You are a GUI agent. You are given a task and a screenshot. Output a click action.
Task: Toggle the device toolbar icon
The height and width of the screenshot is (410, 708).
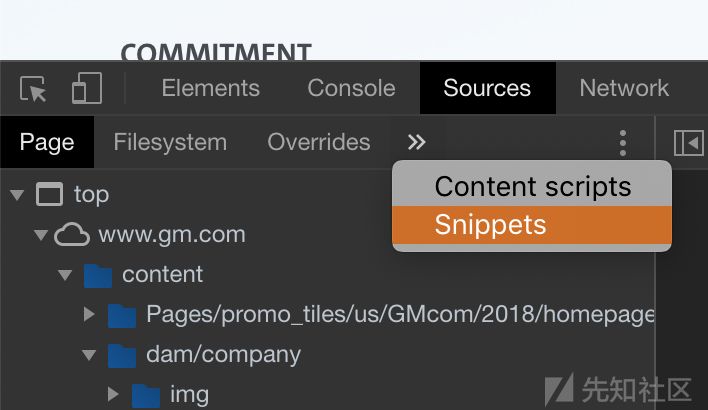tap(86, 89)
